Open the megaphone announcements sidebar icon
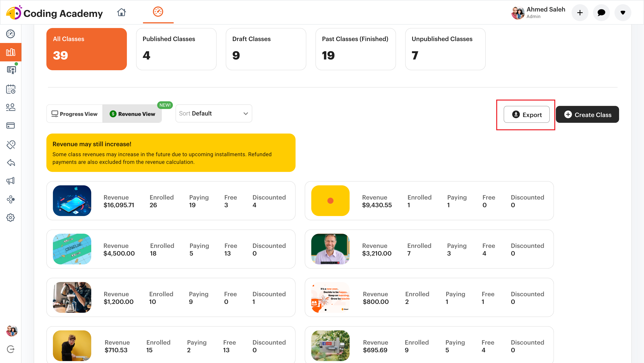Viewport: 644px width, 363px height. pyautogui.click(x=11, y=181)
